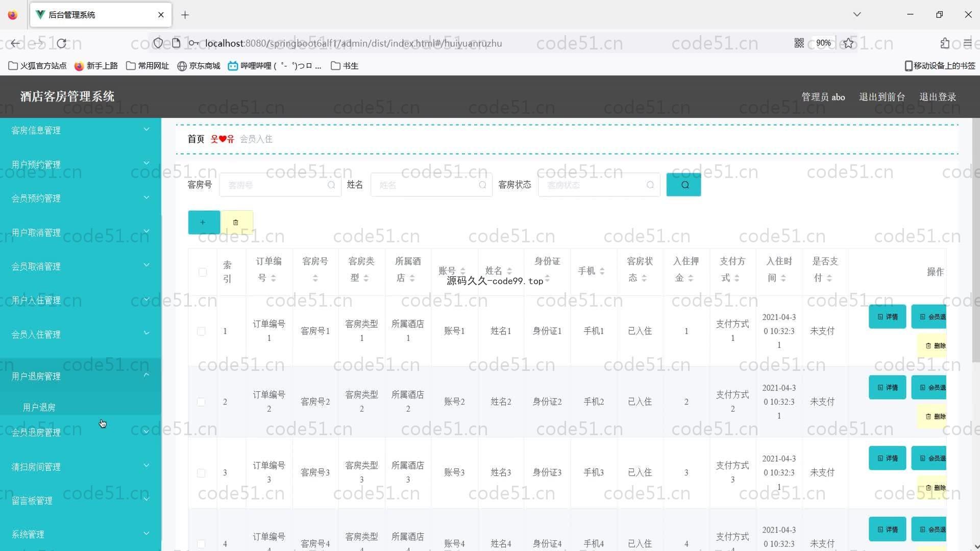Expand 会员预约管理 sidebar menu
Screen dimensions: 980x551
pyautogui.click(x=81, y=198)
